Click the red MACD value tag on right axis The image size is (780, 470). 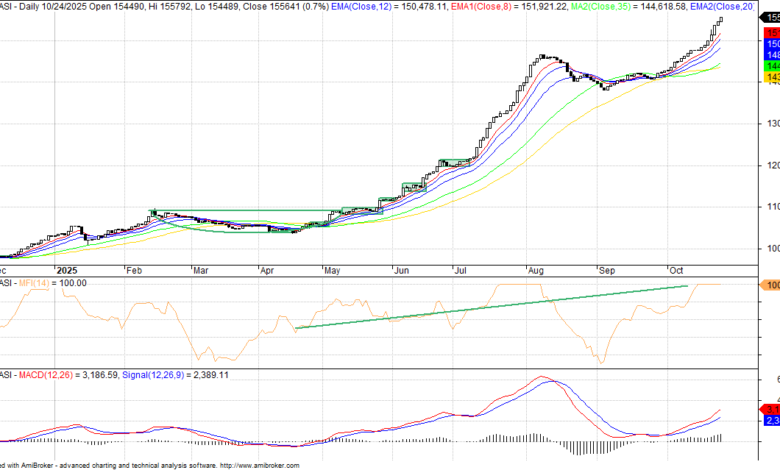772,409
